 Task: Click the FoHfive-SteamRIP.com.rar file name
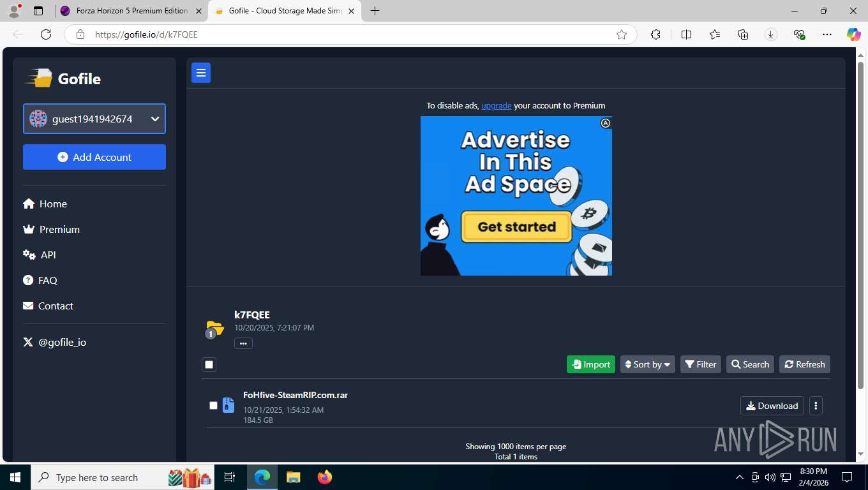coord(296,395)
